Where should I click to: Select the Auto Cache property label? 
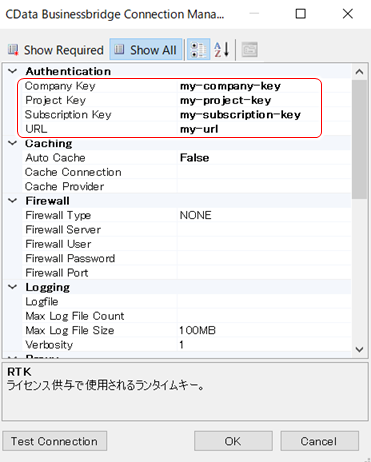pyautogui.click(x=55, y=158)
